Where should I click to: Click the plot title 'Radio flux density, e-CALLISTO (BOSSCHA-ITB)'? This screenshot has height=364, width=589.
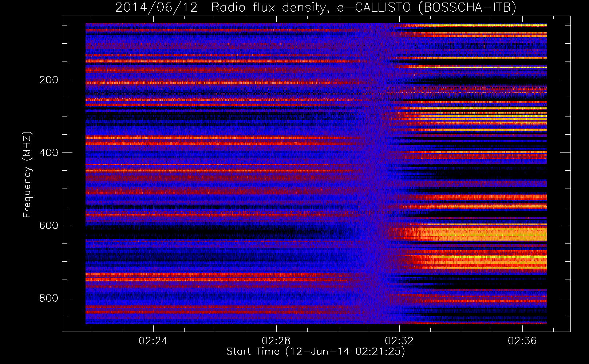(x=364, y=8)
